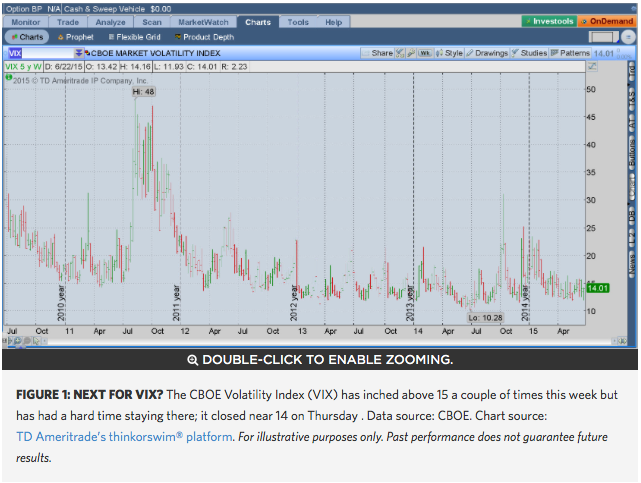Click the Hi: 48 chart label
The image size is (641, 483).
143,92
